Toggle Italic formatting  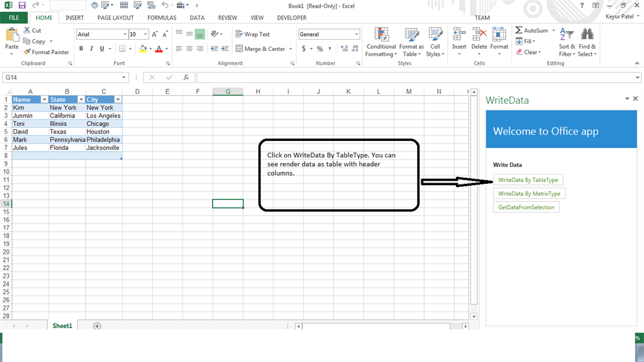91,48
